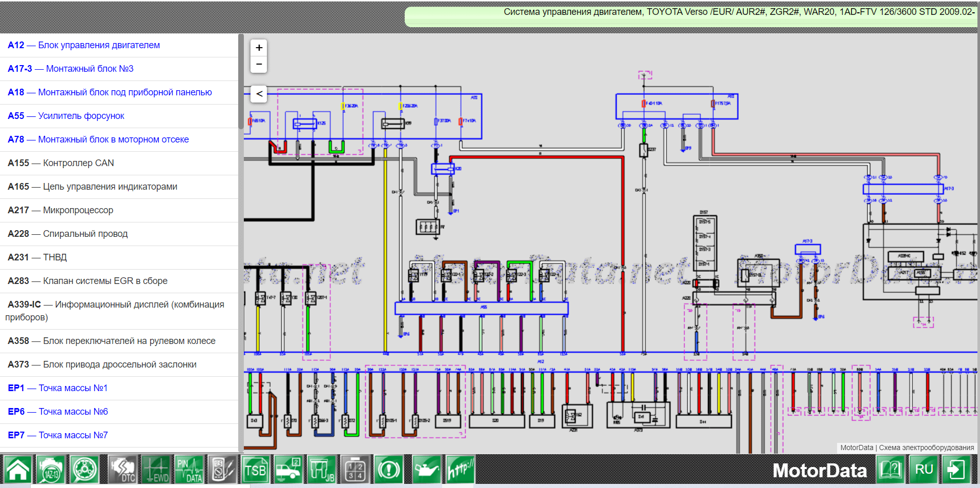Viewport: 980px width, 488px height.
Task: Open the gear mechanism search icon
Action: click(84, 470)
